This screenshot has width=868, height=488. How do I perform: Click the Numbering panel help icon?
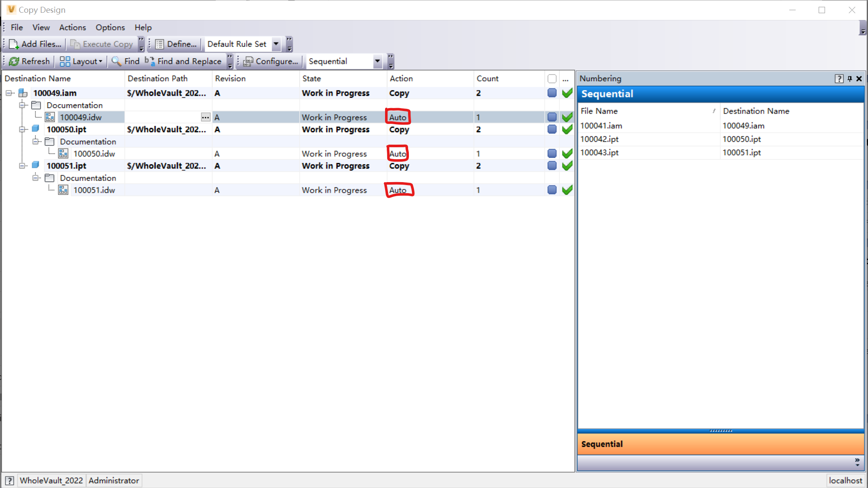(x=839, y=79)
